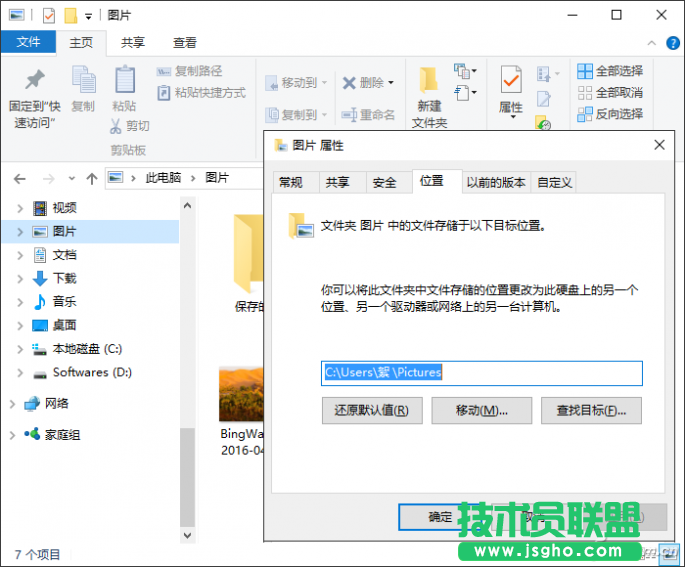Click the 还原默认值 button
The height and width of the screenshot is (567, 685).
coord(372,410)
